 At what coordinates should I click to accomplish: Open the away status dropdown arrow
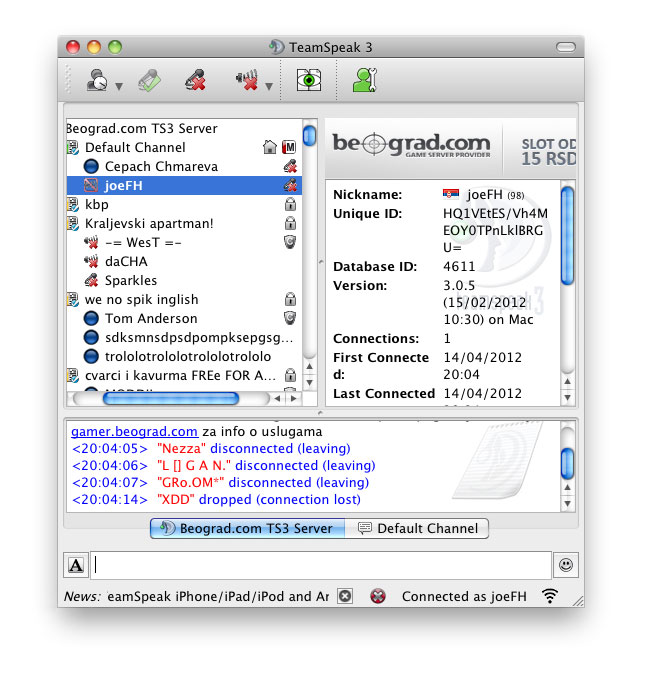(119, 86)
